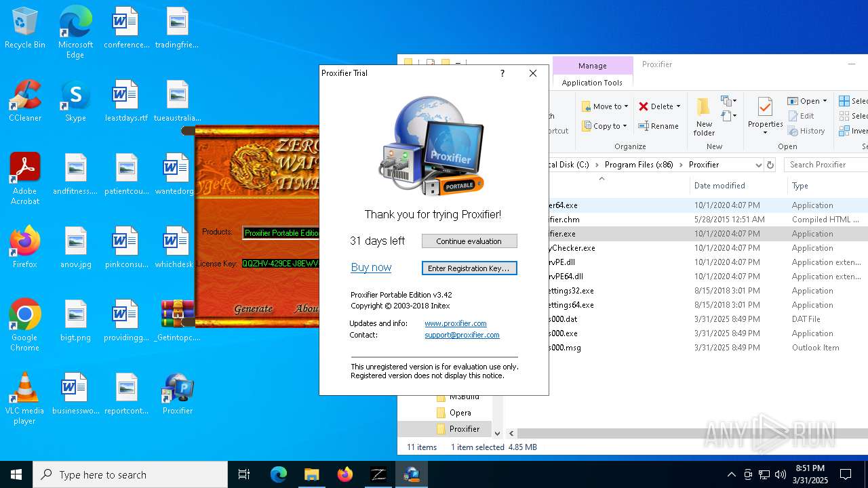Select Google Chrome desktop shortcut
868x488 pixels.
[25, 325]
